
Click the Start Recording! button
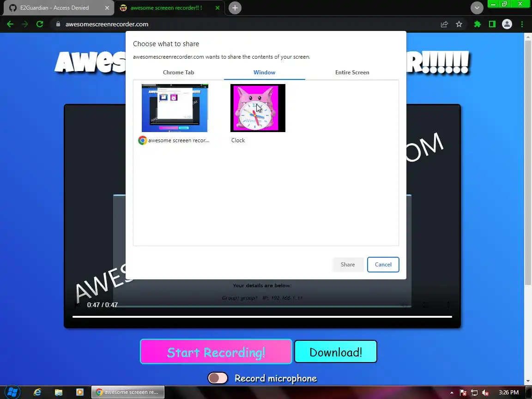point(216,351)
